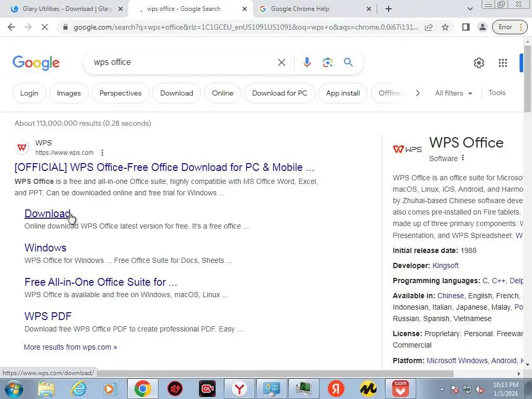532x399 pixels.
Task: Open the Kingsoft developer link
Action: pyautogui.click(x=445, y=265)
